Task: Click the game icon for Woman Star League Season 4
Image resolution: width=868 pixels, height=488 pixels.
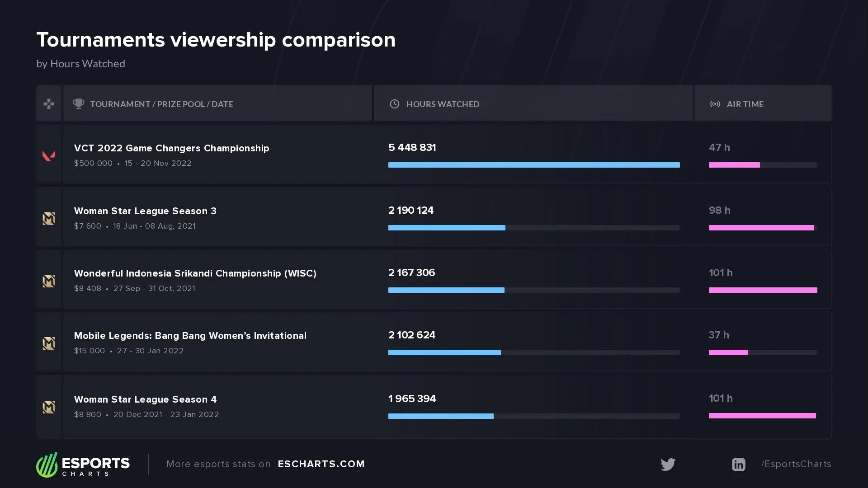Action: tap(49, 407)
